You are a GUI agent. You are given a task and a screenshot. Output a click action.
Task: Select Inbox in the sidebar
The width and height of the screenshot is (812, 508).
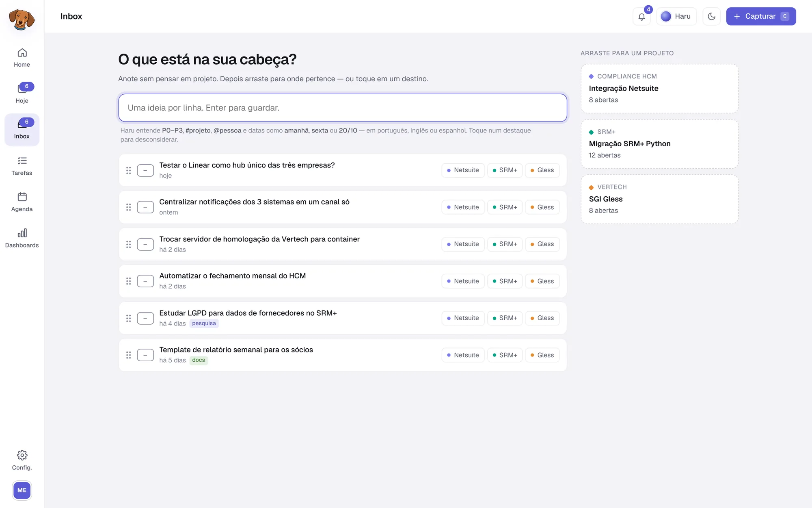click(22, 130)
